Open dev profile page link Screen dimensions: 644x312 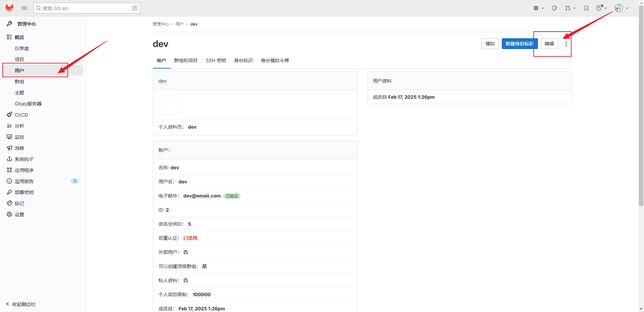[192, 127]
